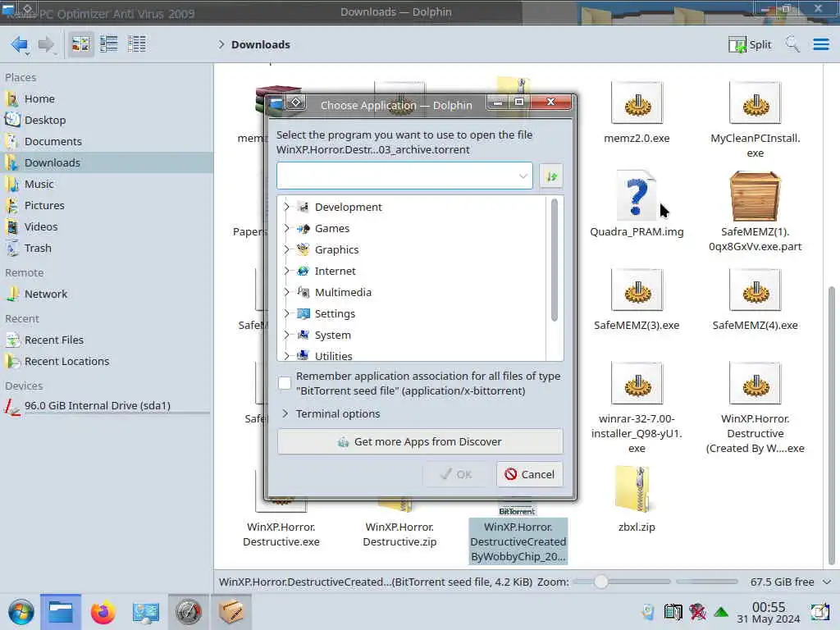Select MyCleanPCInstall.exe file icon

point(755,103)
